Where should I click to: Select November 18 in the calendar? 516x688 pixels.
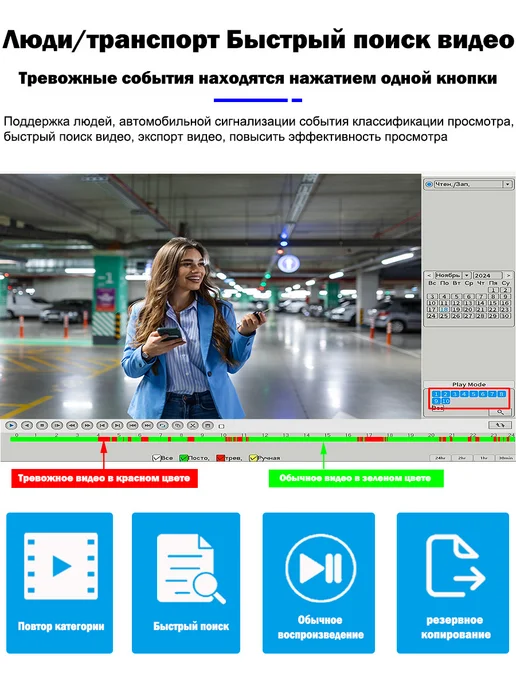point(444,309)
